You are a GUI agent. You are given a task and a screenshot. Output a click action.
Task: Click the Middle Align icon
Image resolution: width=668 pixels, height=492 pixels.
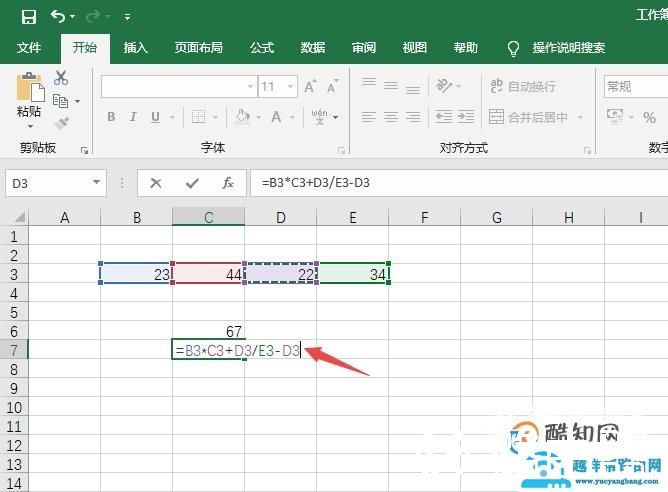391,86
